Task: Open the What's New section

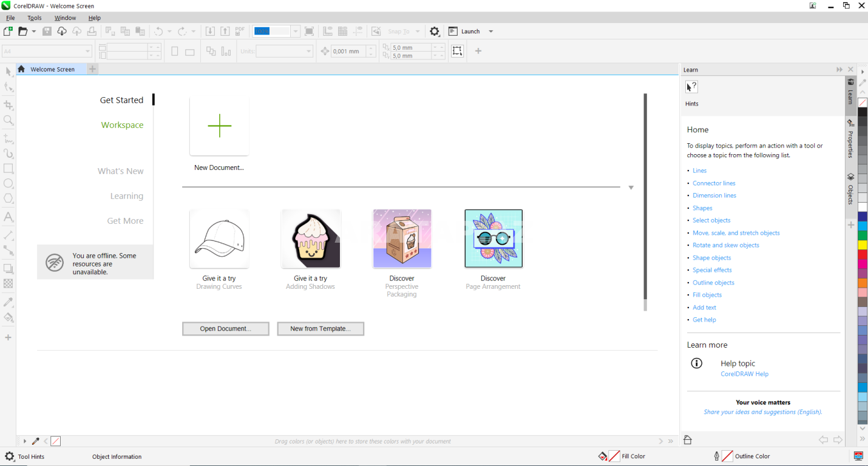Action: click(x=121, y=171)
